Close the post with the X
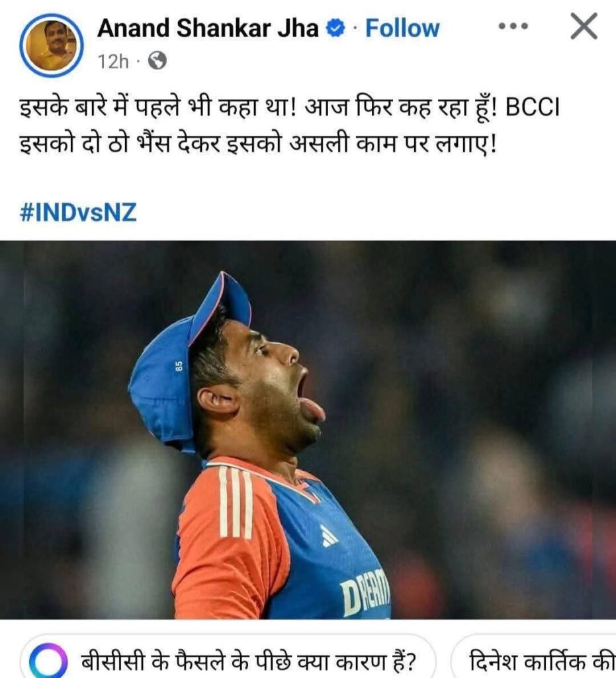The image size is (616, 678). click(584, 26)
